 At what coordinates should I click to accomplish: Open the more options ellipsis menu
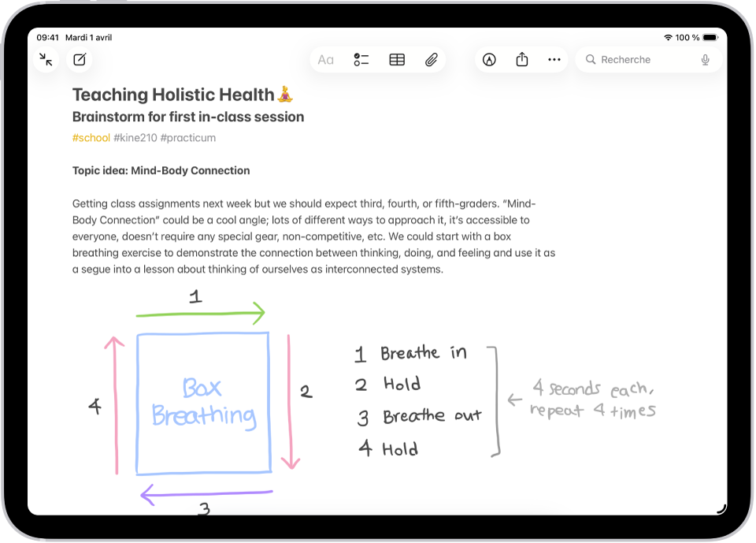click(554, 59)
